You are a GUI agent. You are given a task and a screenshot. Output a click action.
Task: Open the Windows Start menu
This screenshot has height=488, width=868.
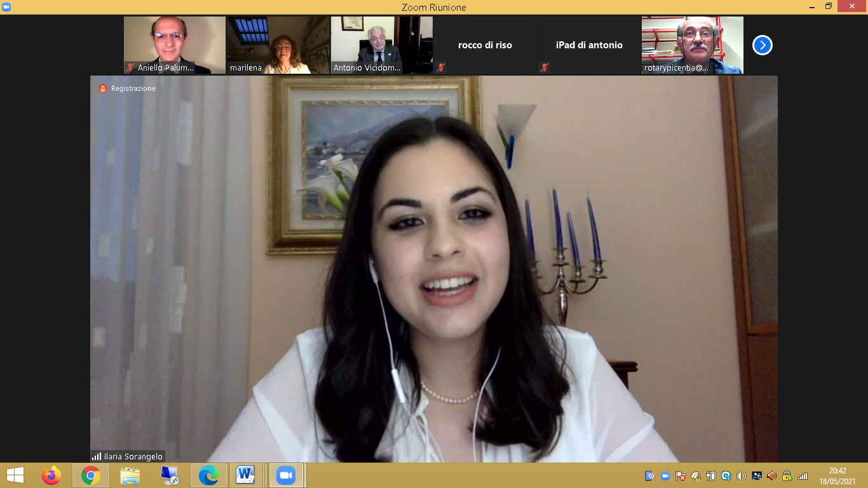pyautogui.click(x=15, y=475)
